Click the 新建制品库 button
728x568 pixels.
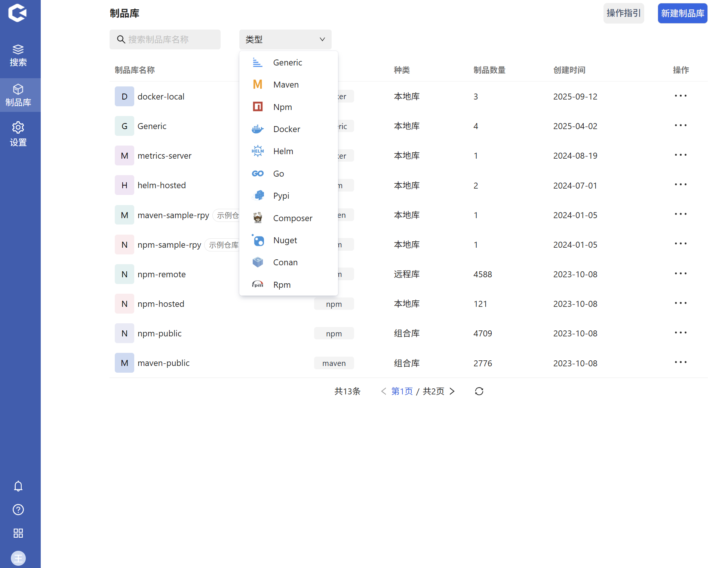click(682, 13)
